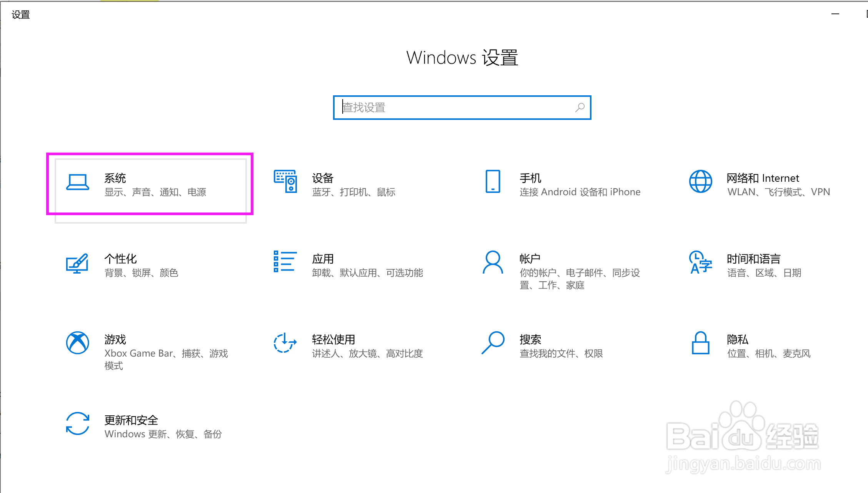Image resolution: width=868 pixels, height=493 pixels.
Task: Click the System laptop icon
Action: point(77,182)
